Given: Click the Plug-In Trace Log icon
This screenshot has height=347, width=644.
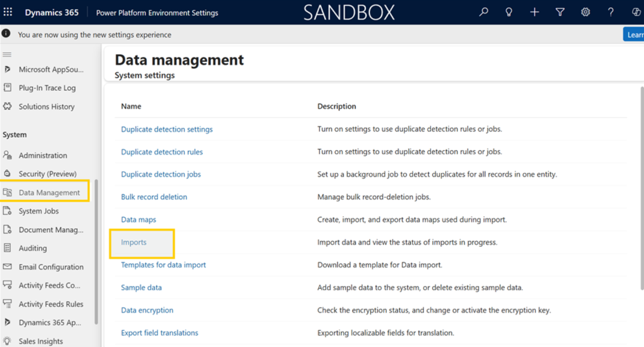Looking at the screenshot, I should [x=7, y=88].
